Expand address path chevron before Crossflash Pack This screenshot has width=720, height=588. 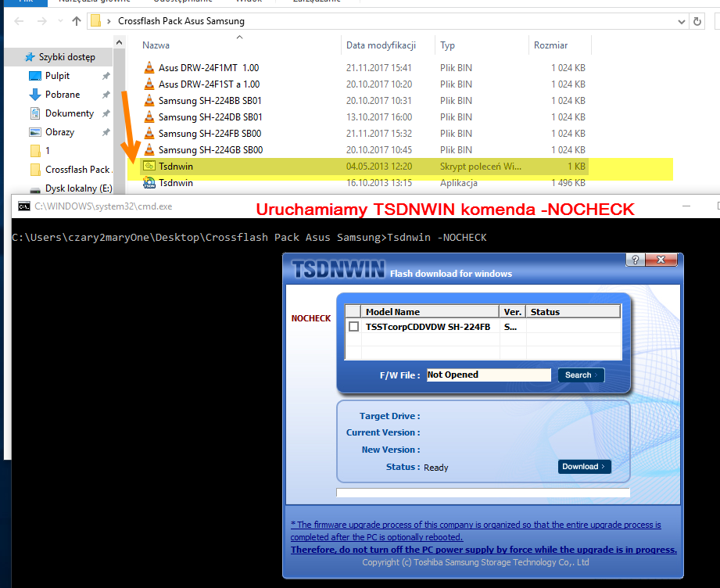[109, 21]
